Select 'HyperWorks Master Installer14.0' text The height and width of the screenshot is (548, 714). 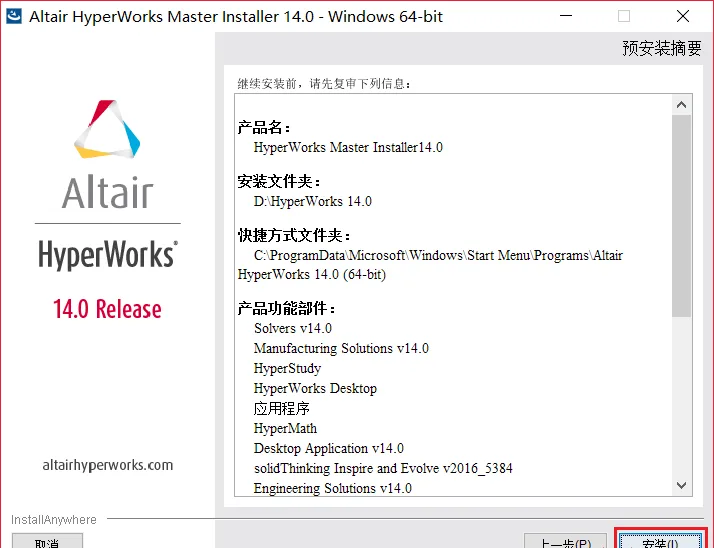tap(348, 148)
